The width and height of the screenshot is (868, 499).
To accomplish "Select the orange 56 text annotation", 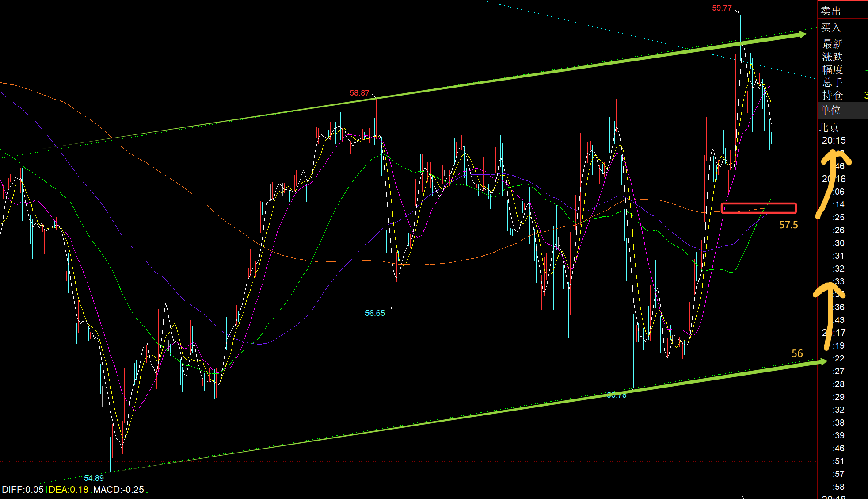I will coord(797,353).
